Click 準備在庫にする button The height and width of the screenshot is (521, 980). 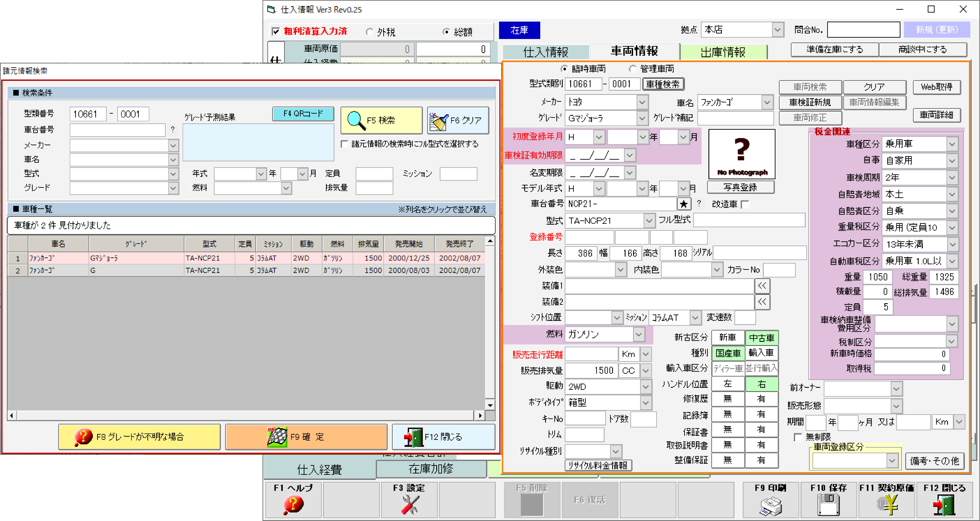(835, 49)
